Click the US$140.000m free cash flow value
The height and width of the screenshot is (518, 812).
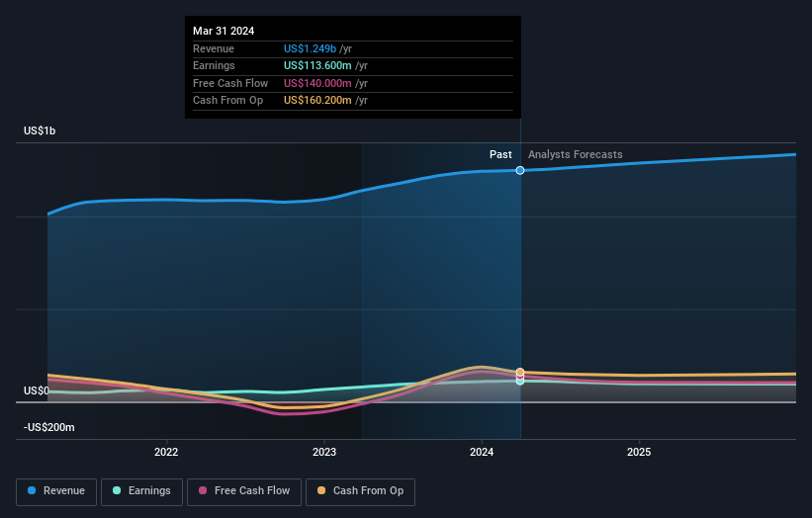317,83
